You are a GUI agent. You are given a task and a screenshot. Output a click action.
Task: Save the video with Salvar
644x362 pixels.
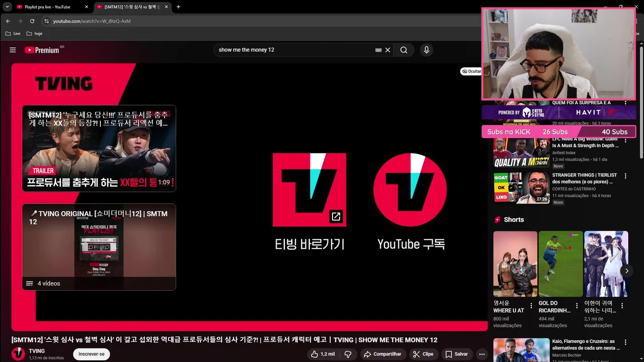pos(456,354)
